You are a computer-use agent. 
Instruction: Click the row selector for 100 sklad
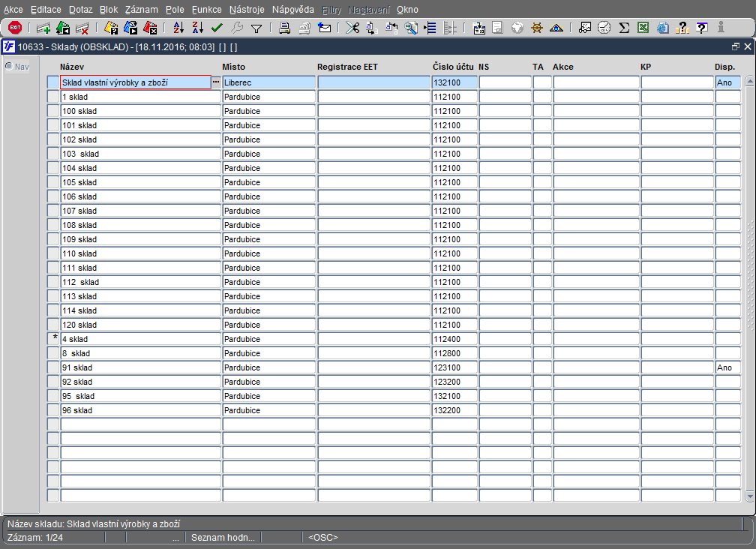[53, 111]
